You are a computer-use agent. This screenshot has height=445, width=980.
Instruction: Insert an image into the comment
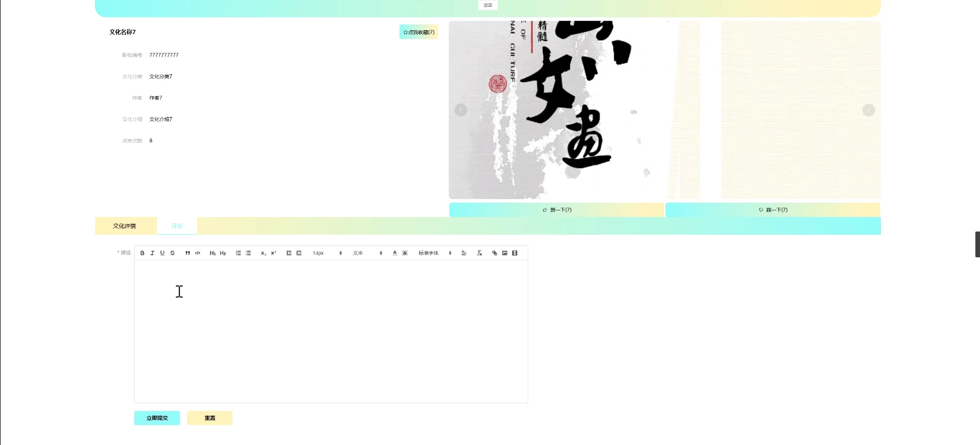click(x=504, y=253)
